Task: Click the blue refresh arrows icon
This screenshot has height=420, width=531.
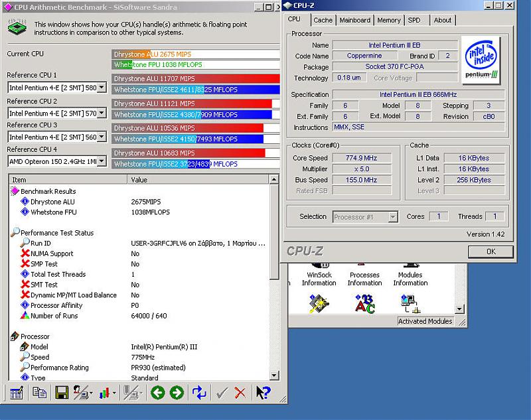Action: coord(199,393)
